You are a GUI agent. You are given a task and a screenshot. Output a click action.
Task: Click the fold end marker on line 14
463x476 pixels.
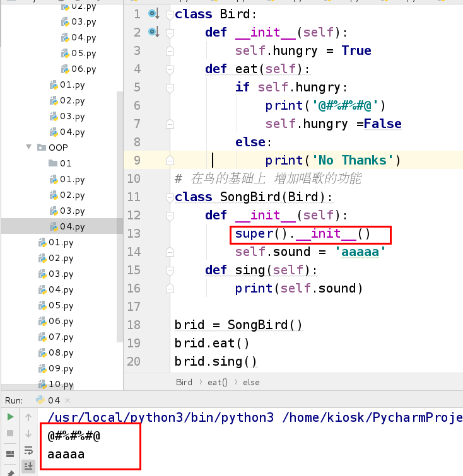tap(170, 252)
